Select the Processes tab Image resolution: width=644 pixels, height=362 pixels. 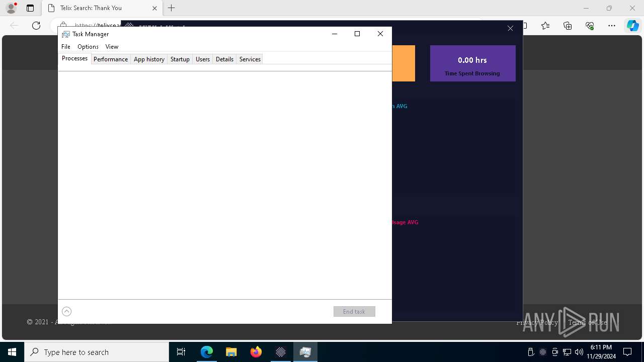point(74,58)
